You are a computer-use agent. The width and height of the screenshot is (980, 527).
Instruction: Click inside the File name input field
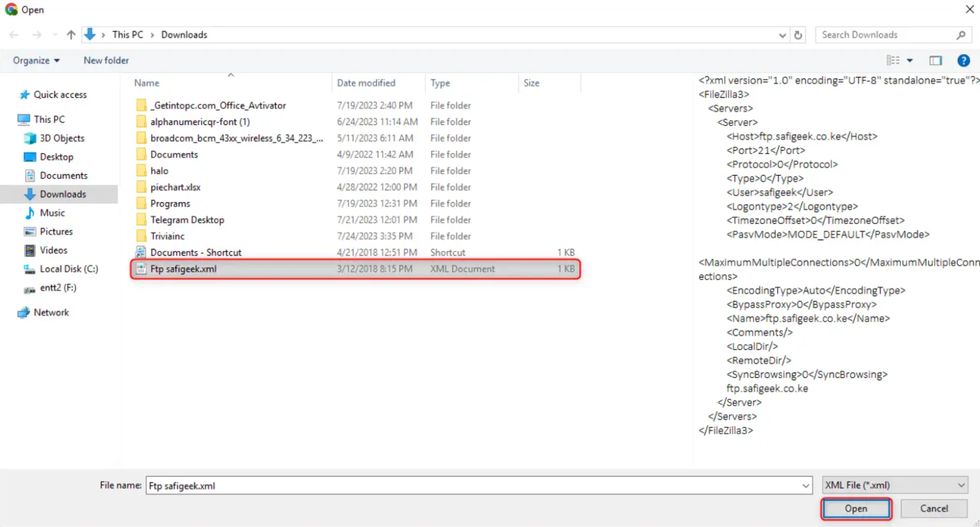[x=447, y=485]
